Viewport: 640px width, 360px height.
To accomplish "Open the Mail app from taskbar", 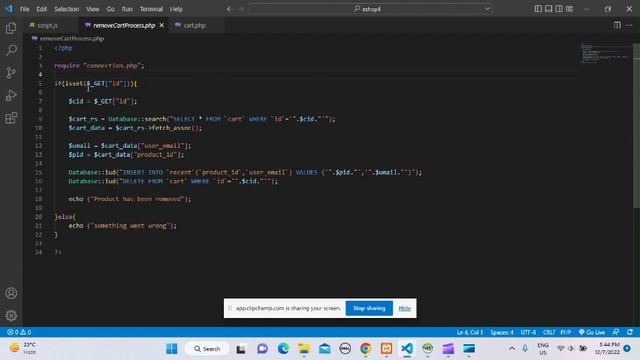I will 324,349.
